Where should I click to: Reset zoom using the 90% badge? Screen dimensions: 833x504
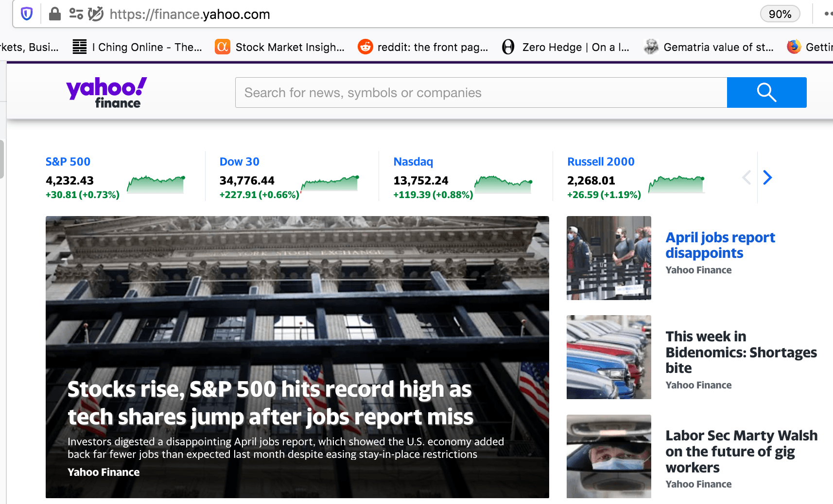pyautogui.click(x=780, y=14)
